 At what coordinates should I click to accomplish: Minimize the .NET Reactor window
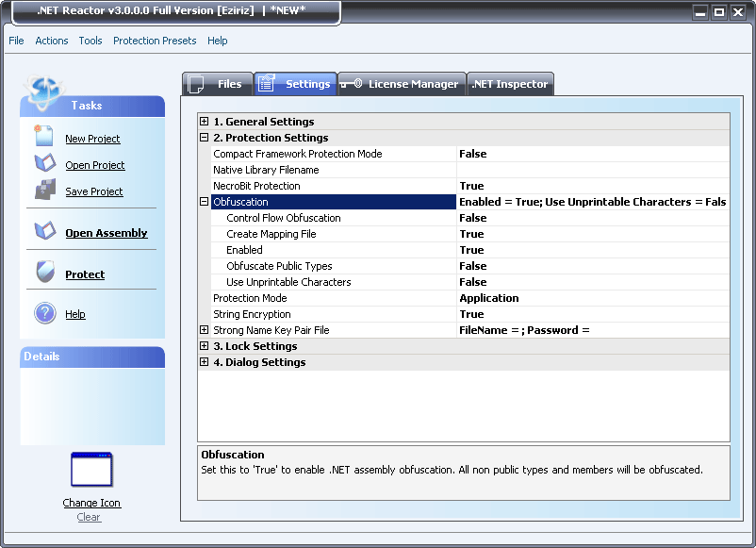tap(700, 12)
